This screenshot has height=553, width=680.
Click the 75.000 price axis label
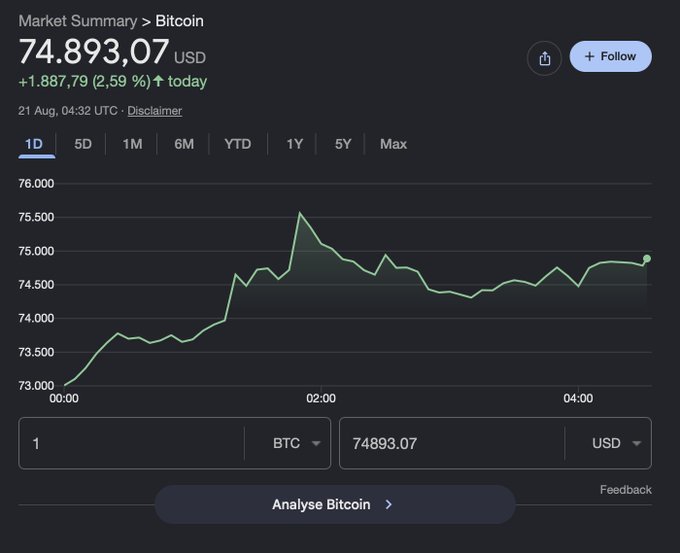tap(36, 251)
